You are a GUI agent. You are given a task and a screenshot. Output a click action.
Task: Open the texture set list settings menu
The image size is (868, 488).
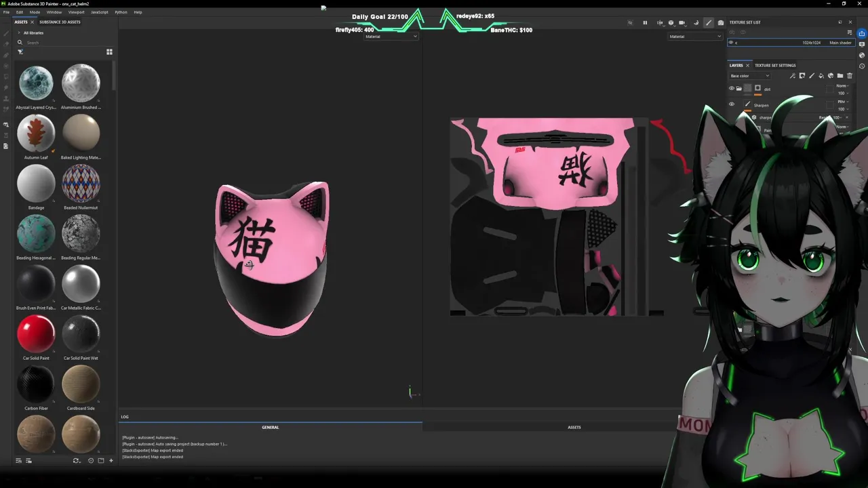850,33
